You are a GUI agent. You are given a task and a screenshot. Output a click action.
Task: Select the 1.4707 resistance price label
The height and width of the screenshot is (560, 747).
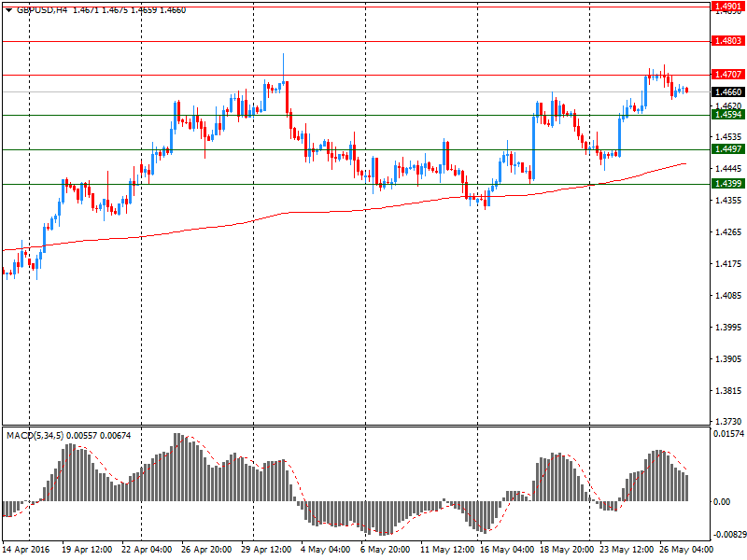728,75
